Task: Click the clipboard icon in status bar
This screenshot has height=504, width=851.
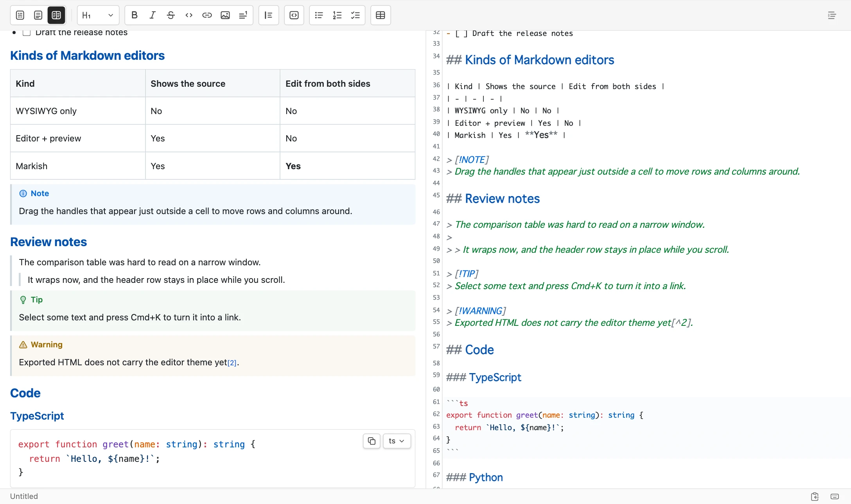Action: tap(815, 497)
